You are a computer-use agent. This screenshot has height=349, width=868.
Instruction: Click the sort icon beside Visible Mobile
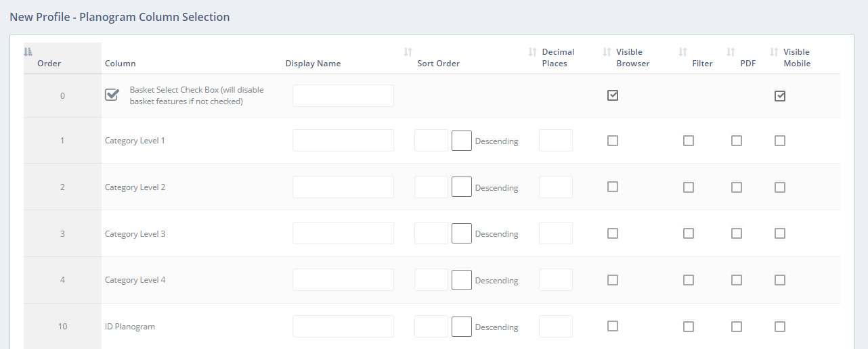point(774,51)
